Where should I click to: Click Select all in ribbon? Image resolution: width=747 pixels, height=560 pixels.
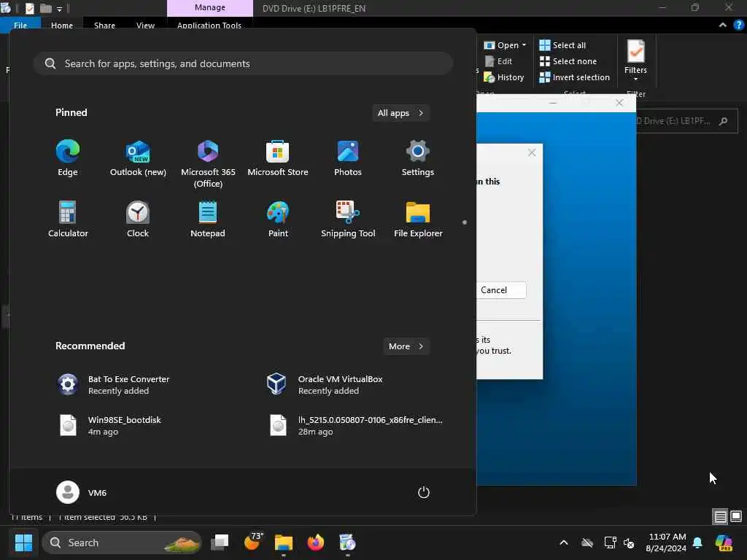click(x=562, y=45)
